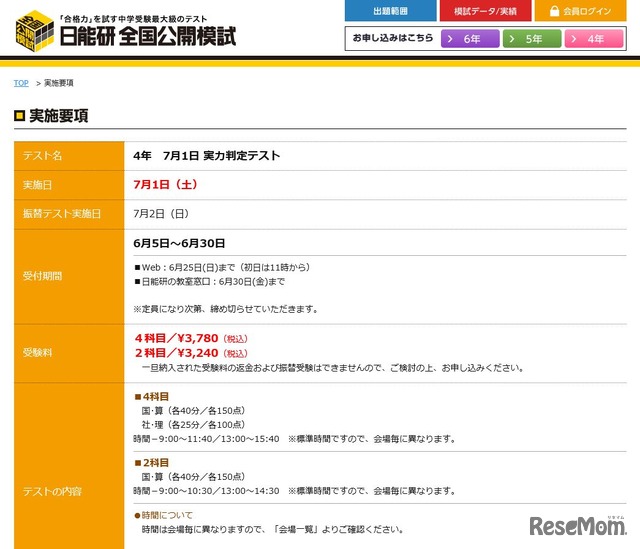The height and width of the screenshot is (549, 640).
Task: Click the ■2科目 subheading
Action: (x=152, y=462)
